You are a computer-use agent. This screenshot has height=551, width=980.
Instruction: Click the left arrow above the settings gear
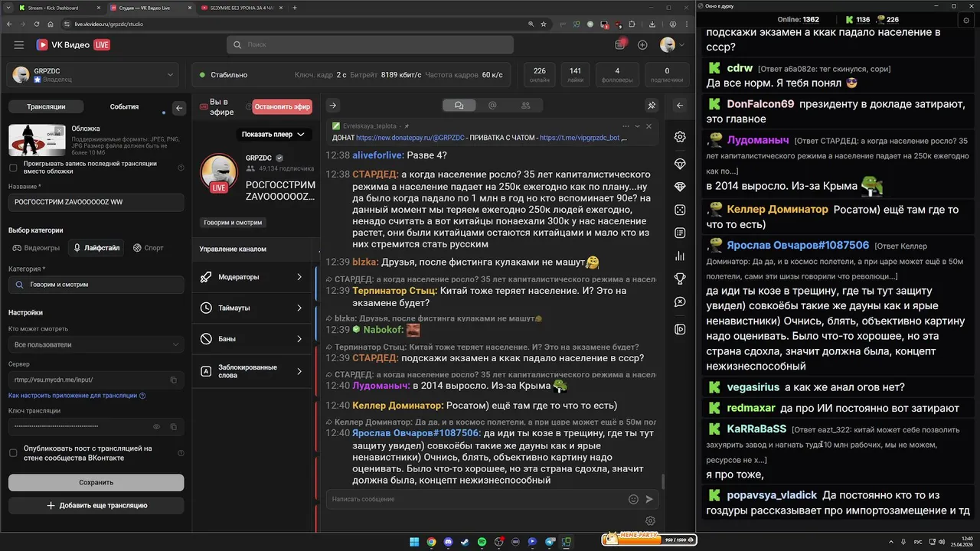tap(680, 106)
